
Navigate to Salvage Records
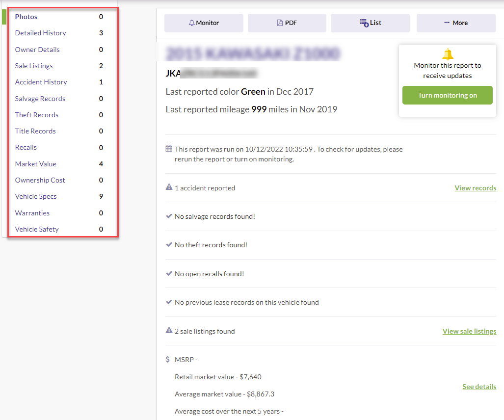pyautogui.click(x=40, y=99)
